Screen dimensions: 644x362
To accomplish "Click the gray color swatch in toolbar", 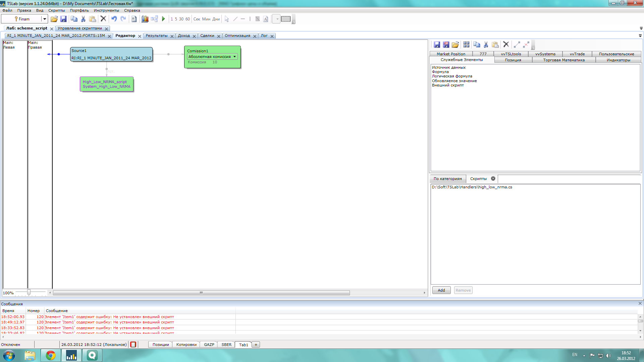I will click(286, 19).
